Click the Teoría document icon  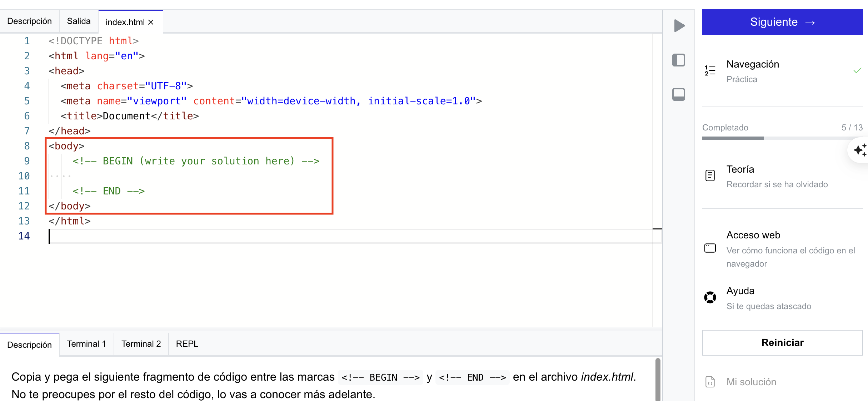point(710,175)
